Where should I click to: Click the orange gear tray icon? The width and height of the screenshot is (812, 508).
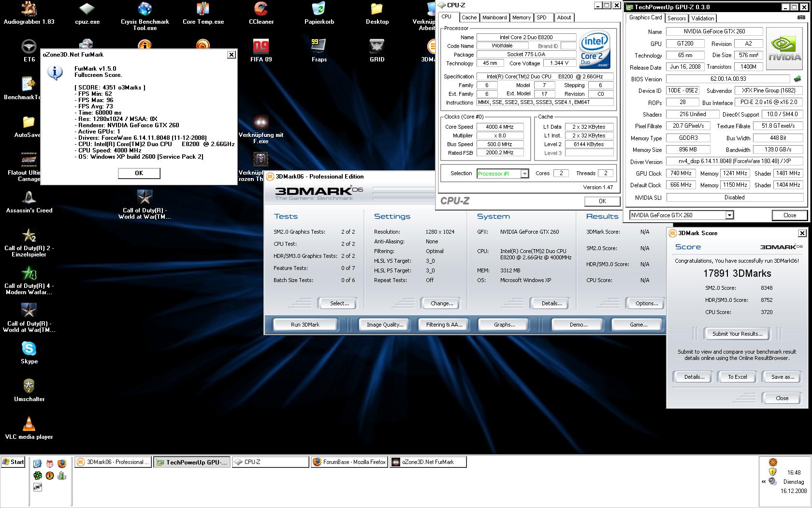coord(772,463)
